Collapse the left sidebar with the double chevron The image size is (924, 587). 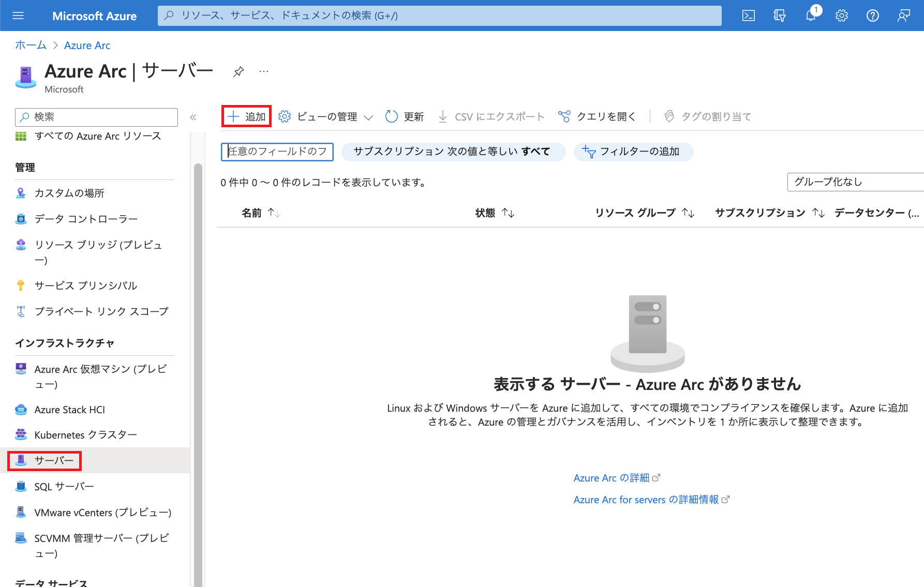pyautogui.click(x=193, y=117)
